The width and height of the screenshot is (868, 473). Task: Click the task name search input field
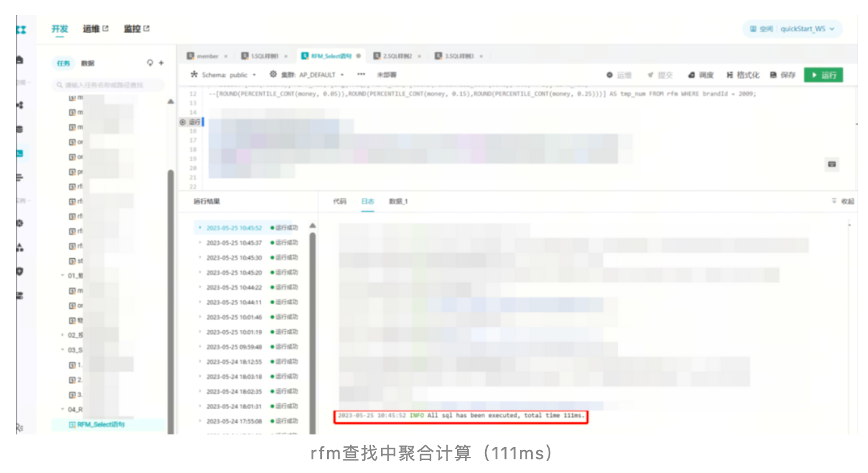pyautogui.click(x=109, y=85)
